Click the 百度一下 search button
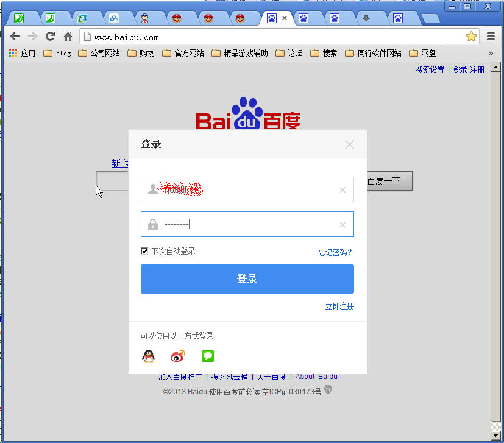The height and width of the screenshot is (443, 504). pos(389,181)
